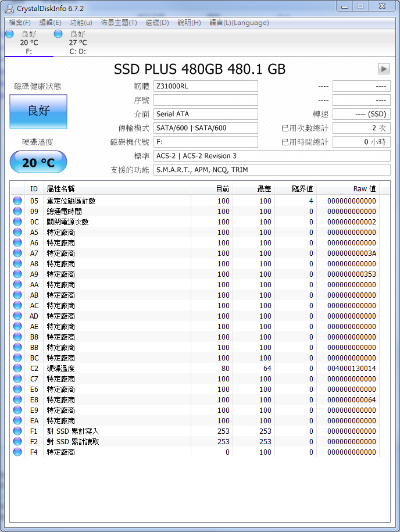Click the supported features field with TRIM
Image resolution: width=400 pixels, height=532 pixels.
272,170
